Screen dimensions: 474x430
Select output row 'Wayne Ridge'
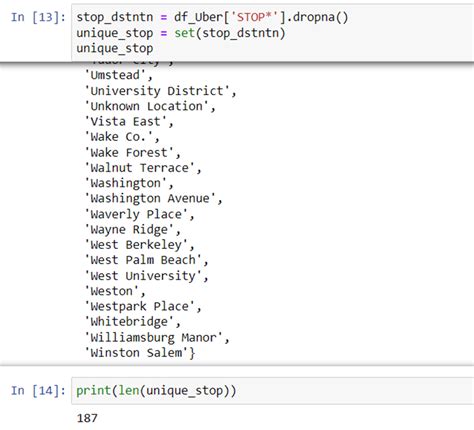pyautogui.click(x=132, y=229)
